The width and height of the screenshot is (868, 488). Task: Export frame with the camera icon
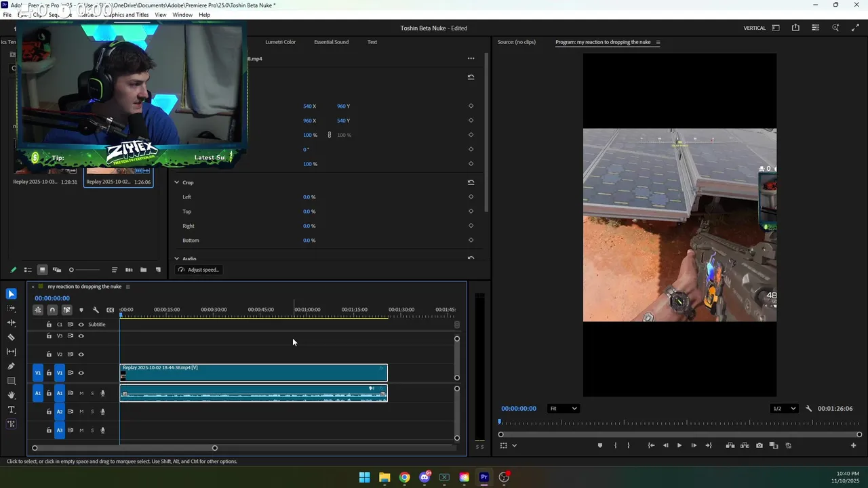coord(759,445)
